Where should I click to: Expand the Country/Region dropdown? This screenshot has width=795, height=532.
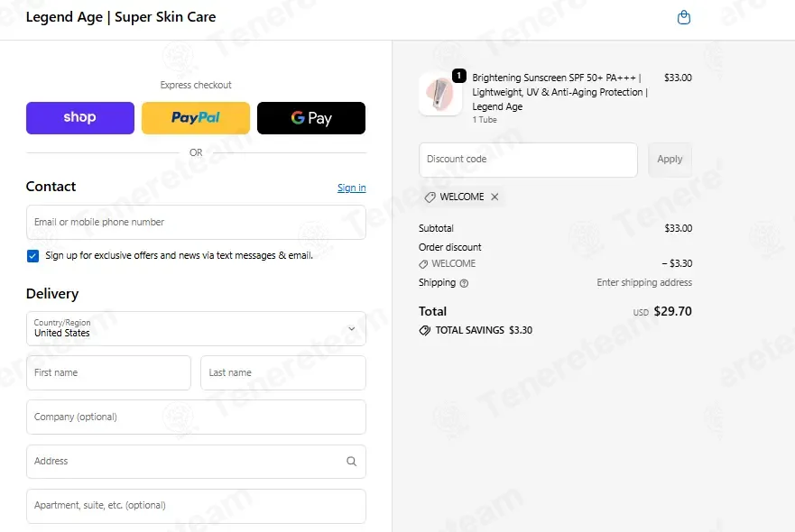(196, 328)
